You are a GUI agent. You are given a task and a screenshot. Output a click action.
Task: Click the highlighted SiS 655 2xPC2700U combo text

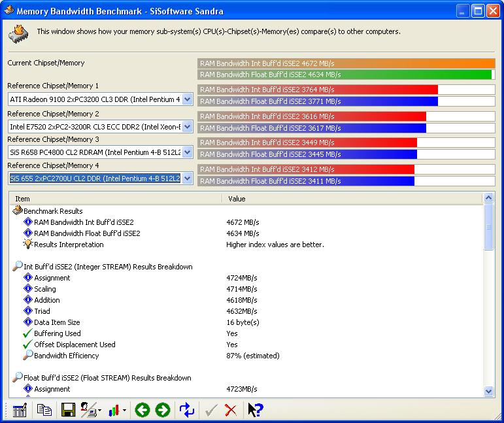[95, 178]
